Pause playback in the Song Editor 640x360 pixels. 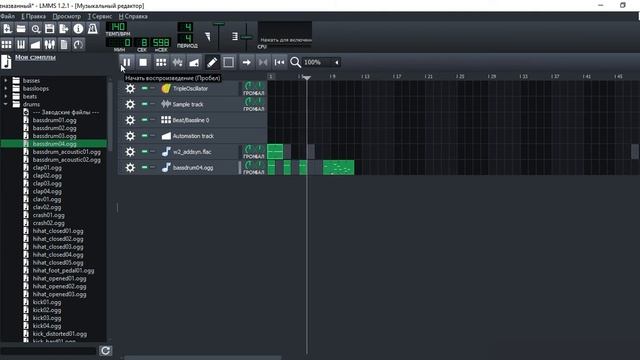pos(127,62)
